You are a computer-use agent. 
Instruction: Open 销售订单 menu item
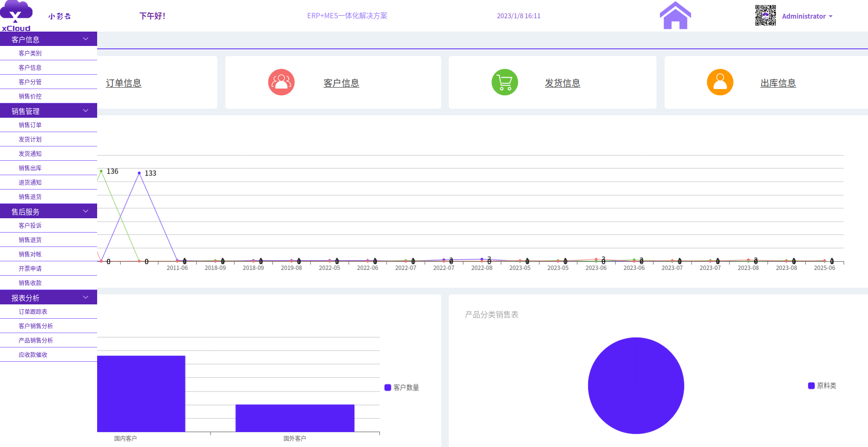pyautogui.click(x=48, y=125)
